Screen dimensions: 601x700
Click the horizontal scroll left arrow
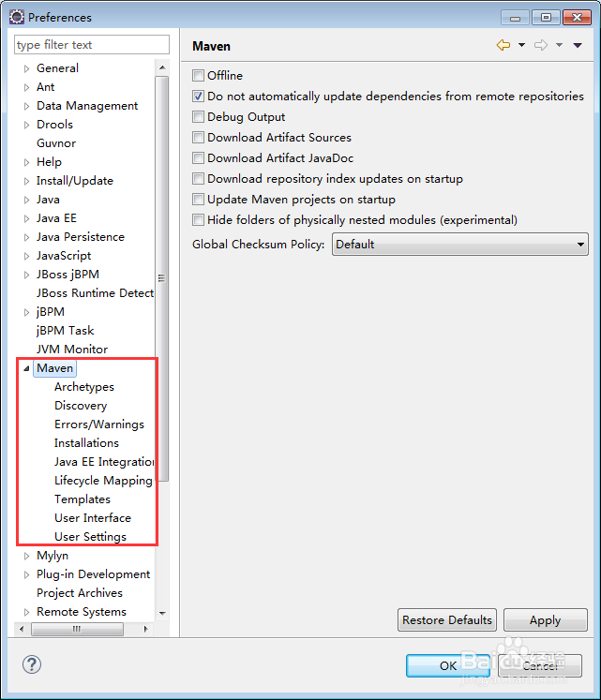(x=22, y=629)
